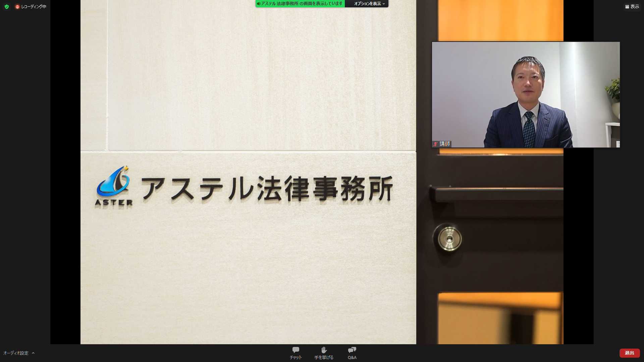Open the Q&A panel
The height and width of the screenshot is (362, 644).
click(x=352, y=353)
